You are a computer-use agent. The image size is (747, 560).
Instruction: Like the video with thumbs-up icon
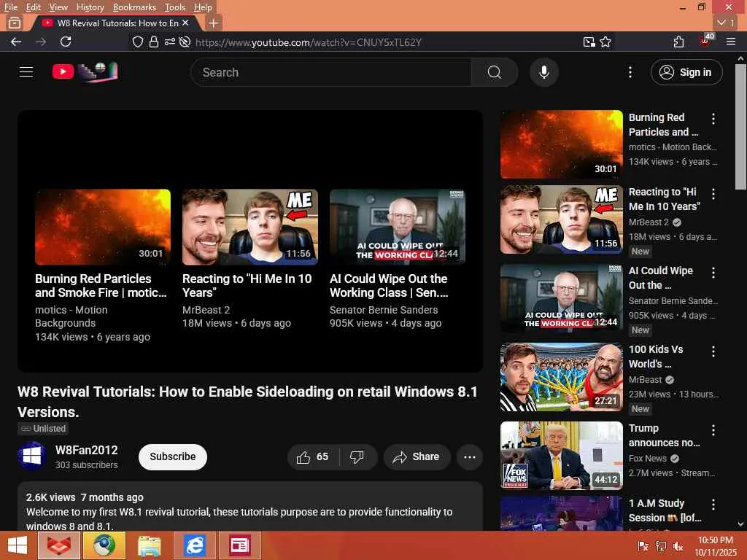tap(312, 456)
